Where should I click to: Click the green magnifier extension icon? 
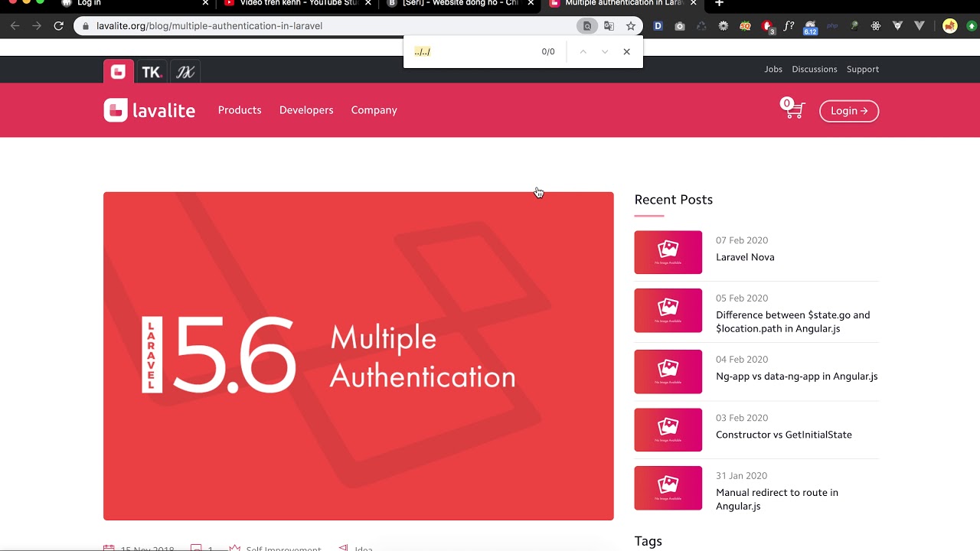(x=854, y=26)
